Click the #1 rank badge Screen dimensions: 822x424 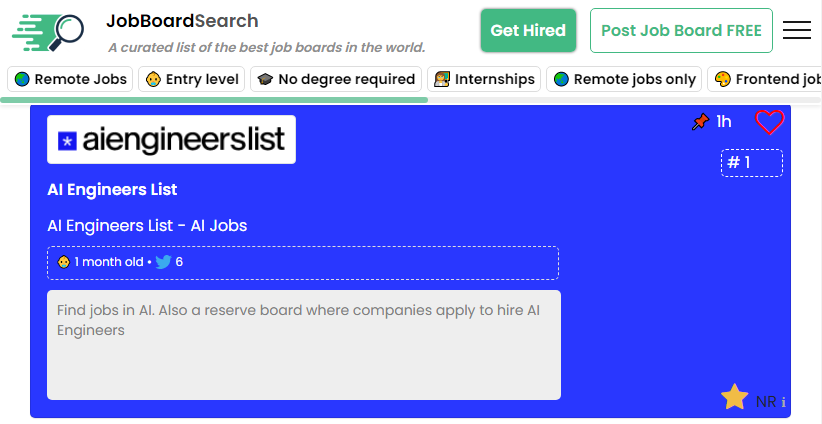click(751, 163)
